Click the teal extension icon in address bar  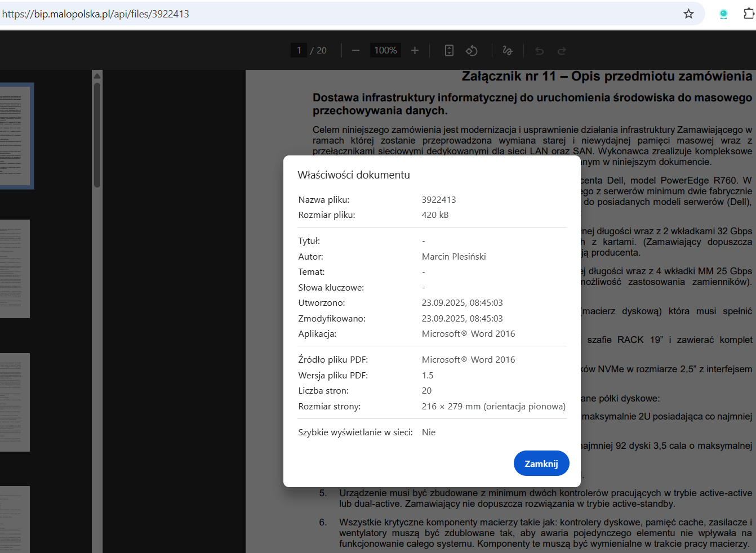pos(723,14)
